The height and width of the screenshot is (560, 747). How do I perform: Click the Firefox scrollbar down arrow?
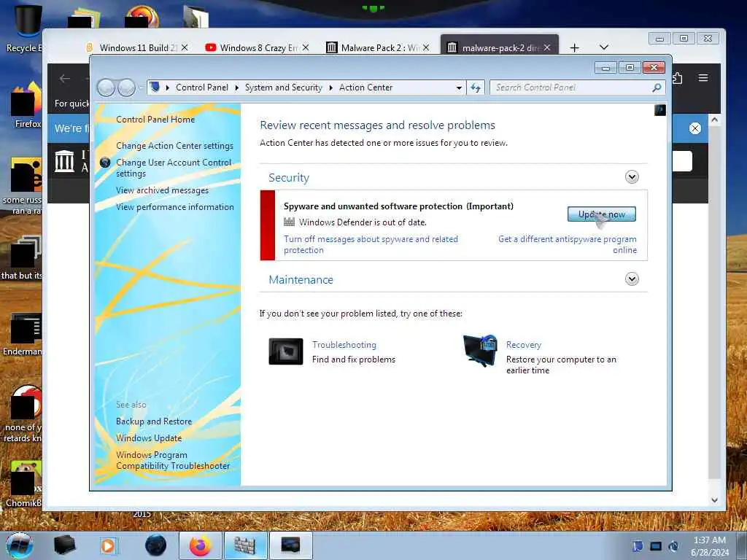(x=714, y=500)
